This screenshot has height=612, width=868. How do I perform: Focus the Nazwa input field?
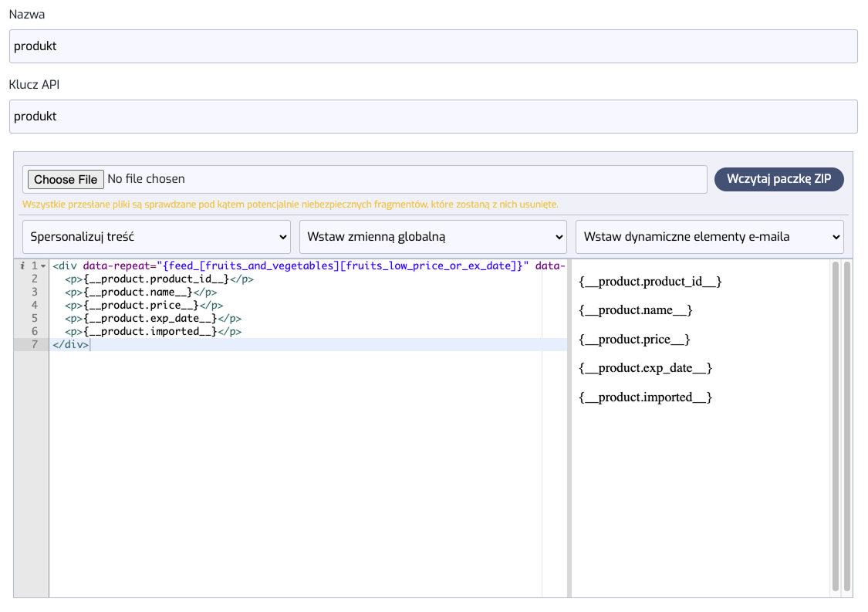click(x=433, y=46)
